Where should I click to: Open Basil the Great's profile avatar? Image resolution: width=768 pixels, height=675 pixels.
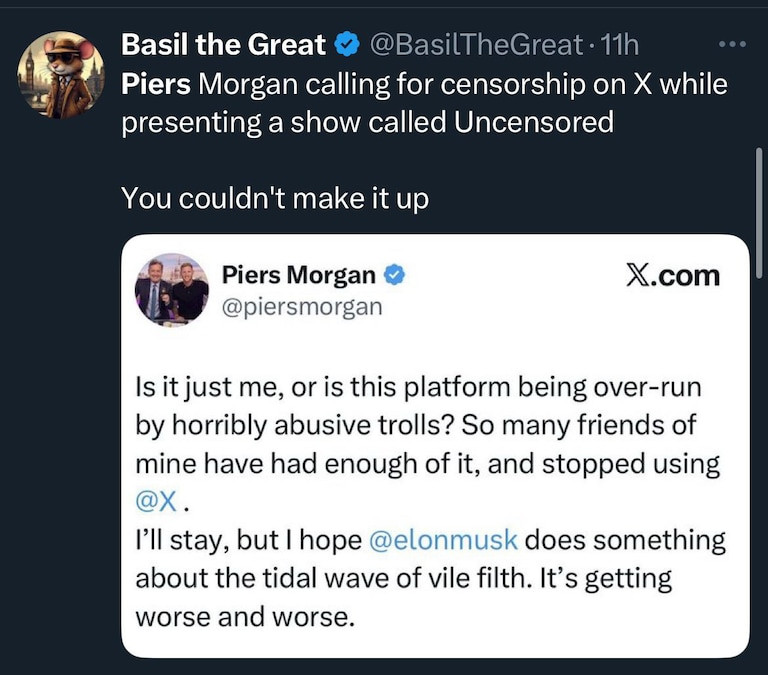coord(62,74)
